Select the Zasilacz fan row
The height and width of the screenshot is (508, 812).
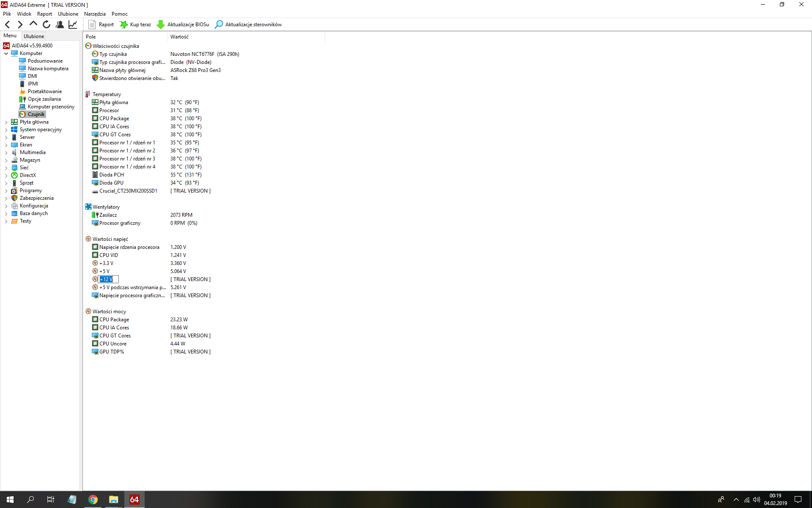click(205, 215)
